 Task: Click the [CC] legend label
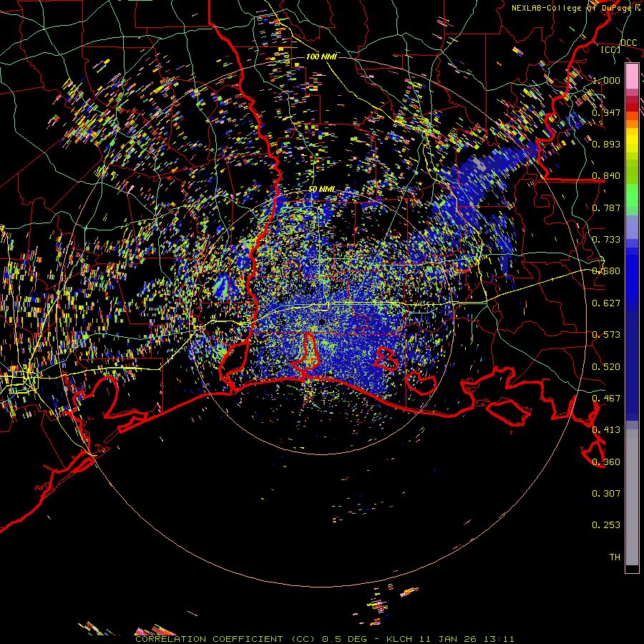pyautogui.click(x=611, y=49)
